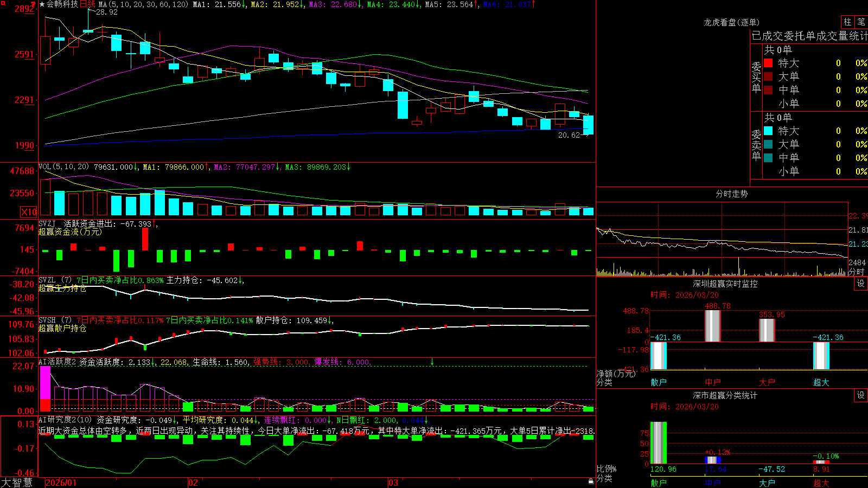Switch 龙虎看盘 to 柱 bar view
The height and width of the screenshot is (488, 868).
point(847,22)
